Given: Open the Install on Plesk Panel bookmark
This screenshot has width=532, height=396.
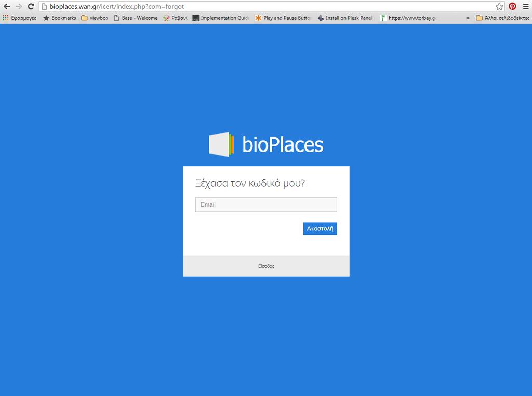Looking at the screenshot, I should point(345,18).
